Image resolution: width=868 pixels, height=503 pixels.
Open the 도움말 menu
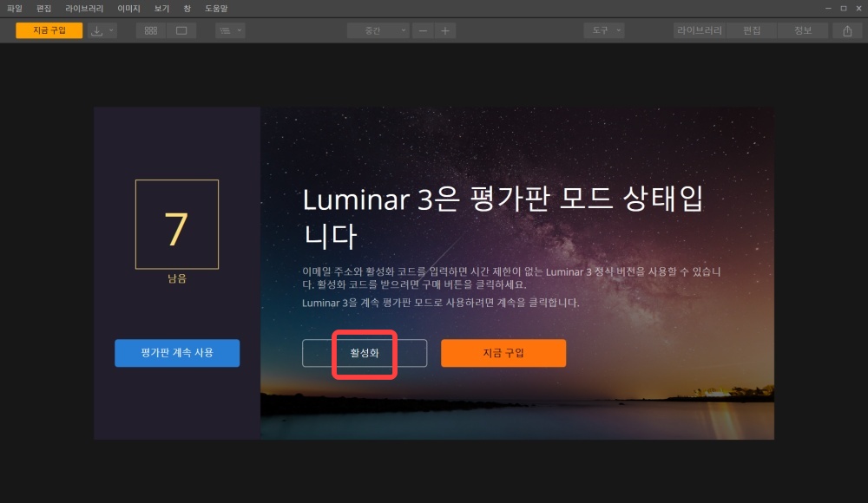[x=216, y=9]
